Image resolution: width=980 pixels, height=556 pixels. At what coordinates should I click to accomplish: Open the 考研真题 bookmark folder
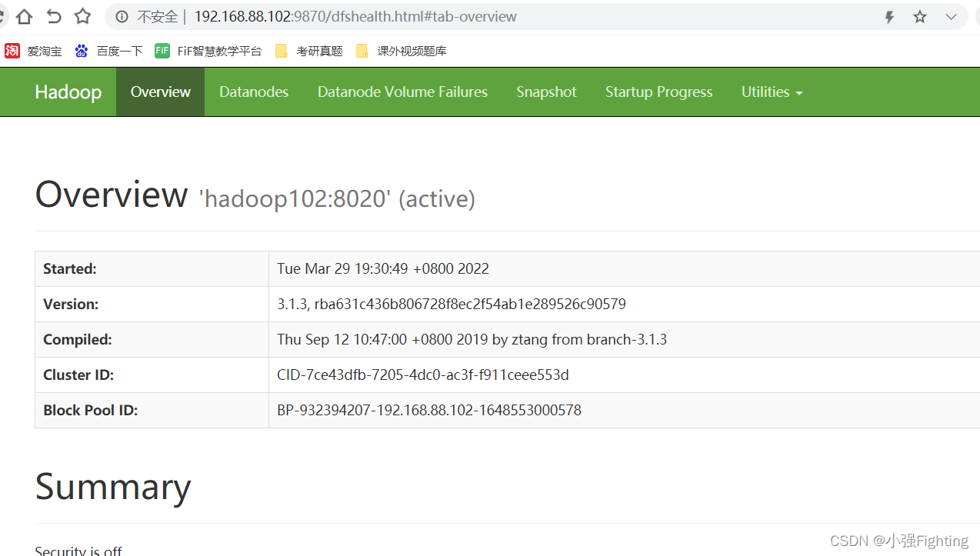point(308,51)
